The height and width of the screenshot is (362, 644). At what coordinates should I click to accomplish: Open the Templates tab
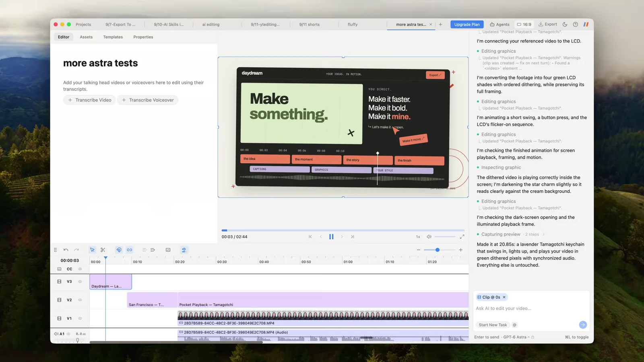click(113, 37)
